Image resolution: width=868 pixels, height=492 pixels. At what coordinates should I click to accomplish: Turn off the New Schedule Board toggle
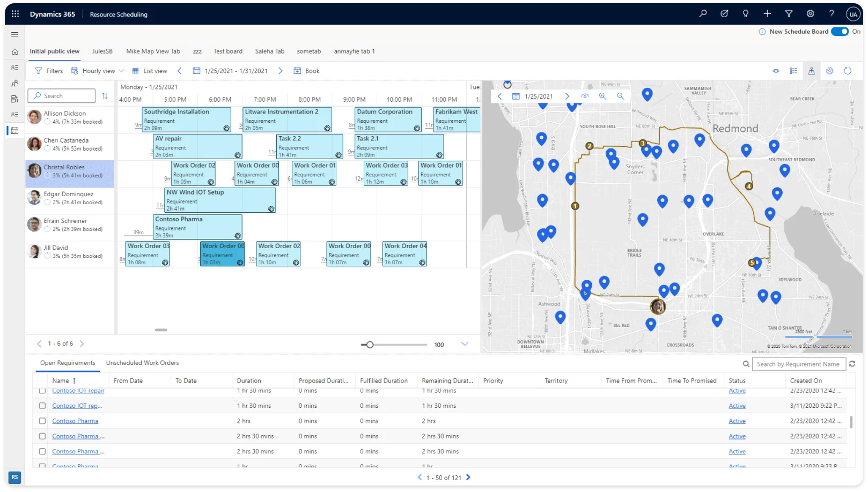[839, 32]
